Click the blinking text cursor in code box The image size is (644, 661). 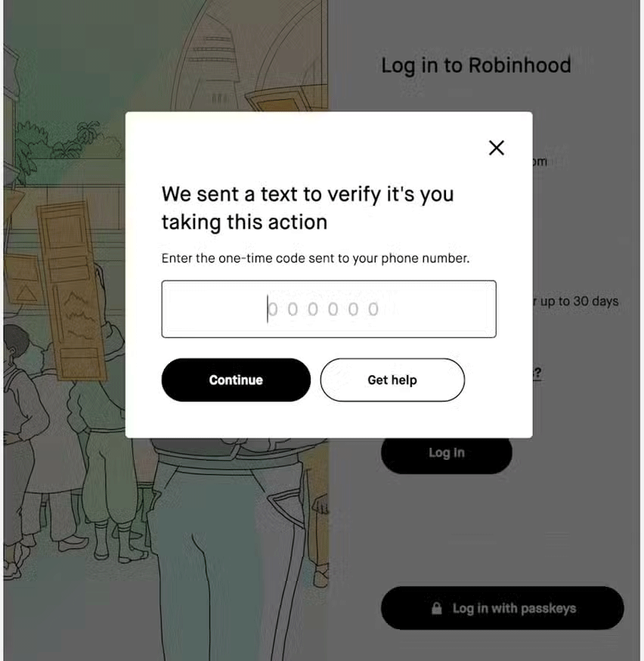pyautogui.click(x=267, y=309)
